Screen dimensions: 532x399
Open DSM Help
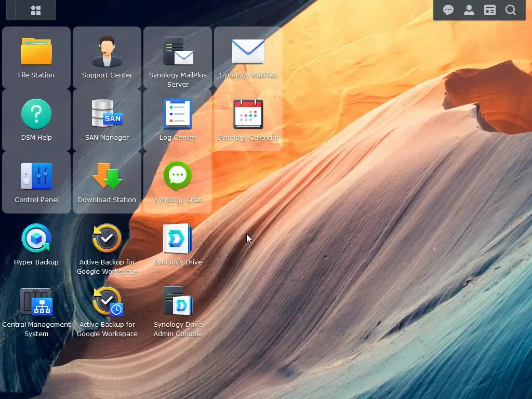pos(36,114)
